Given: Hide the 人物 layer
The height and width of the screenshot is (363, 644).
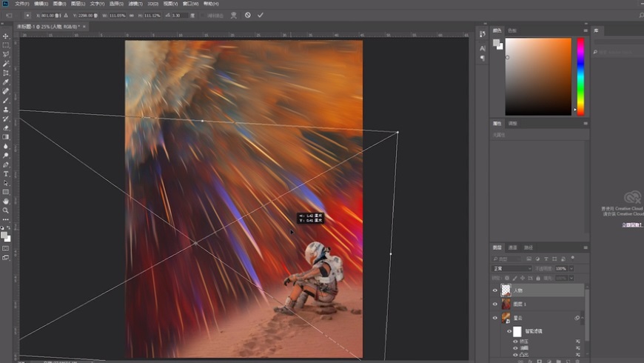Looking at the screenshot, I should [x=495, y=290].
